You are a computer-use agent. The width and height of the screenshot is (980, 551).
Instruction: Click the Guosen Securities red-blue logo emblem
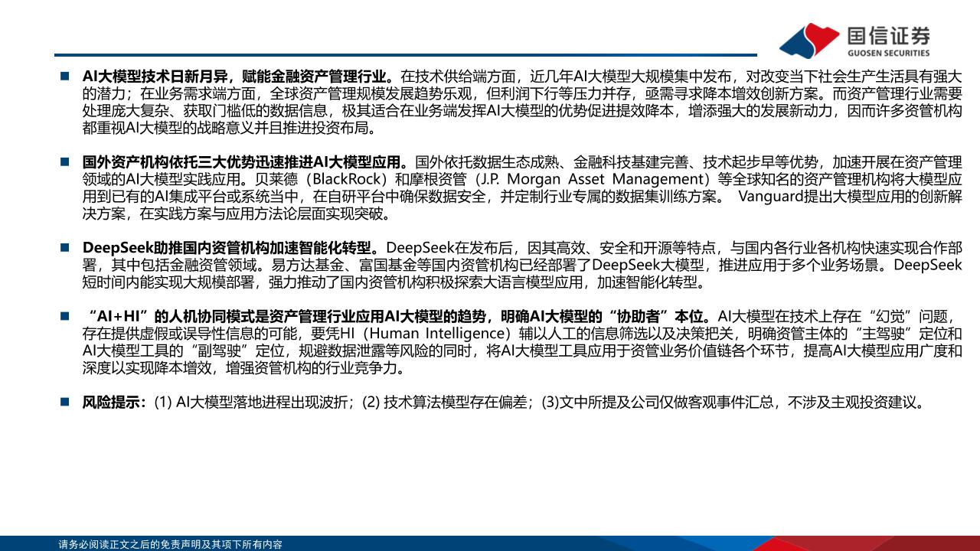coord(809,38)
